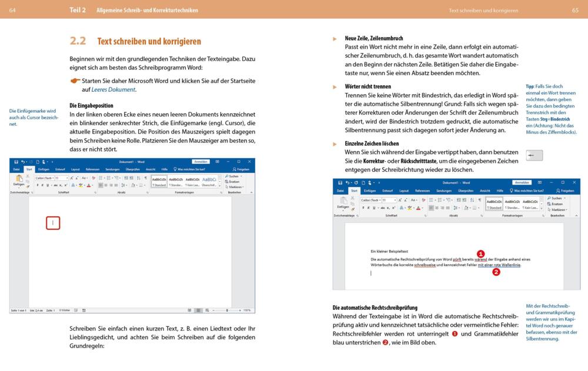Open the Aa change-case dropdown in sample-text Word

point(413,200)
